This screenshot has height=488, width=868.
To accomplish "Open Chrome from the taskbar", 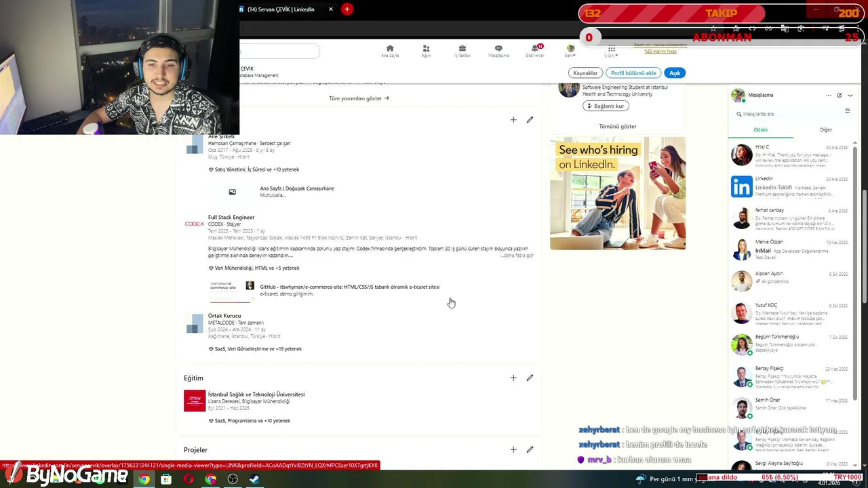I will coord(144,479).
